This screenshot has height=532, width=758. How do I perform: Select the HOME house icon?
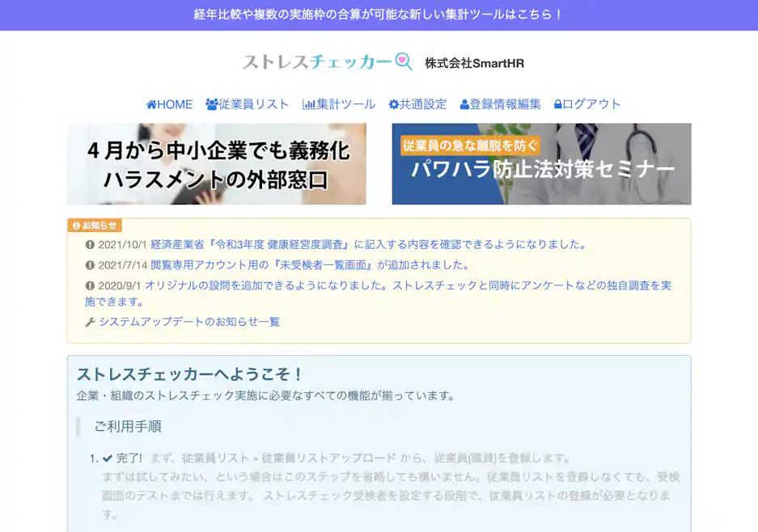point(150,103)
